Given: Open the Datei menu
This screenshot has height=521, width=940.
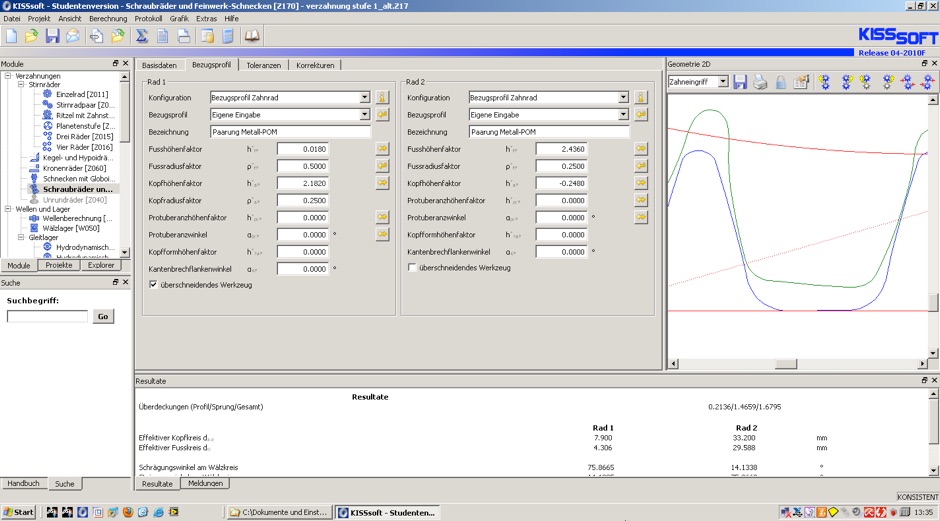Looking at the screenshot, I should (x=11, y=19).
